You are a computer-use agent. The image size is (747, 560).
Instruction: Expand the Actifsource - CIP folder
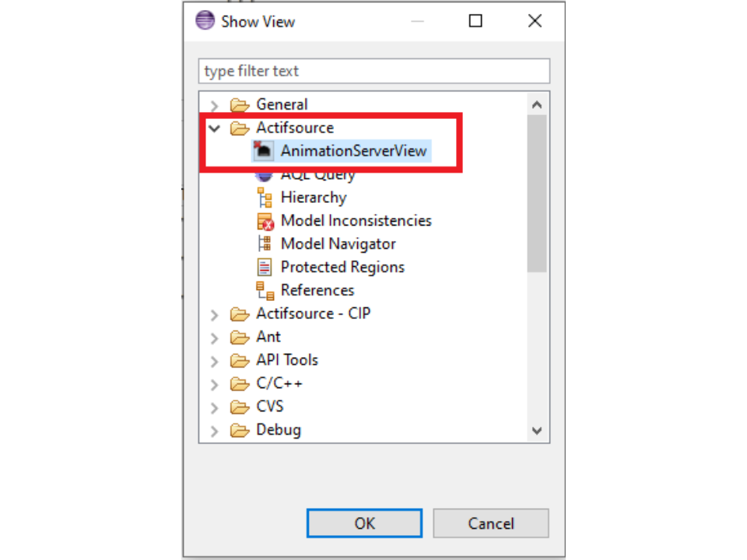click(x=216, y=314)
